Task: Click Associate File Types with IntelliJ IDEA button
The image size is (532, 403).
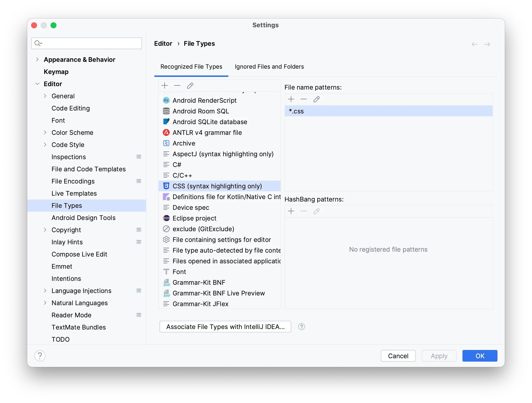Action: click(225, 327)
